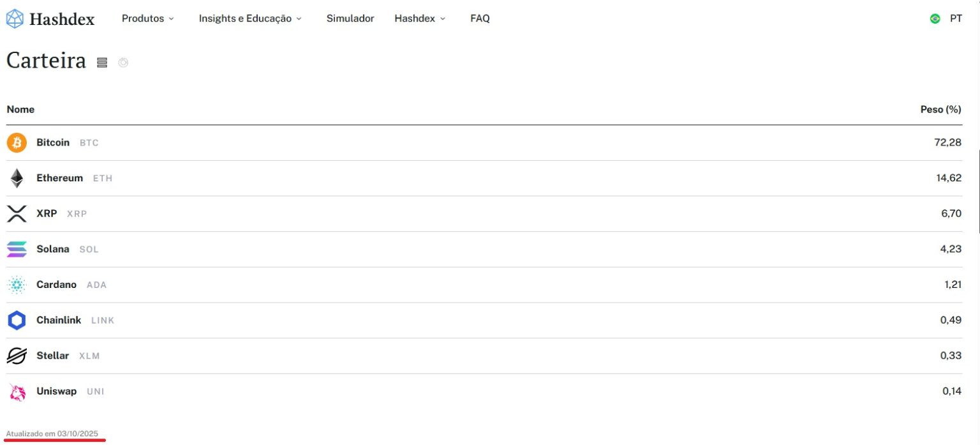This screenshot has width=980, height=445.
Task: Switch to pie chart view of Carteira
Action: pos(123,62)
